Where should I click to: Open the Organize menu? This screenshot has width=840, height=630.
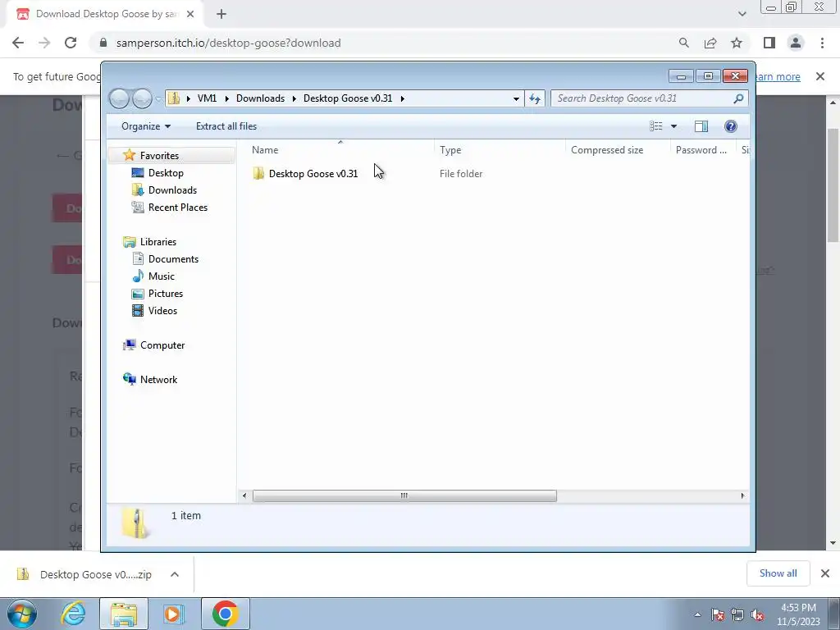click(146, 126)
